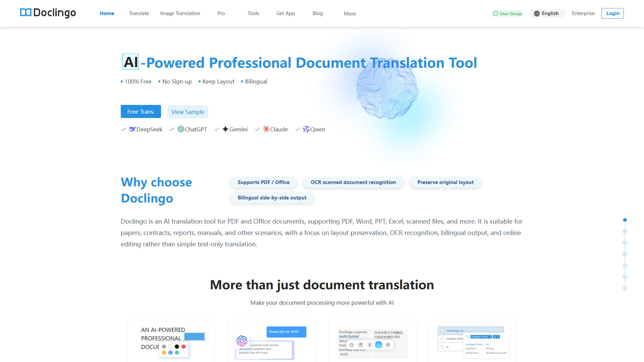
Task: Click the Keep Layout bullet text
Action: coord(218,81)
